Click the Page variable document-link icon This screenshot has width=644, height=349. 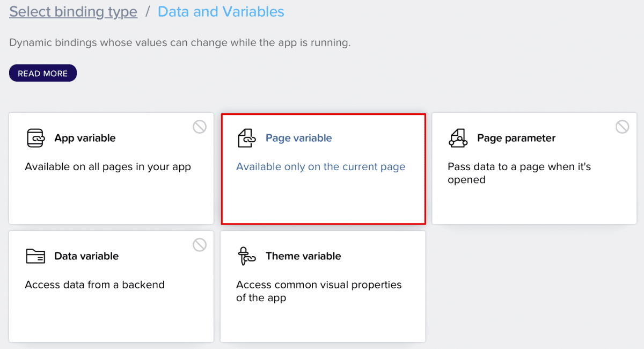(x=247, y=138)
